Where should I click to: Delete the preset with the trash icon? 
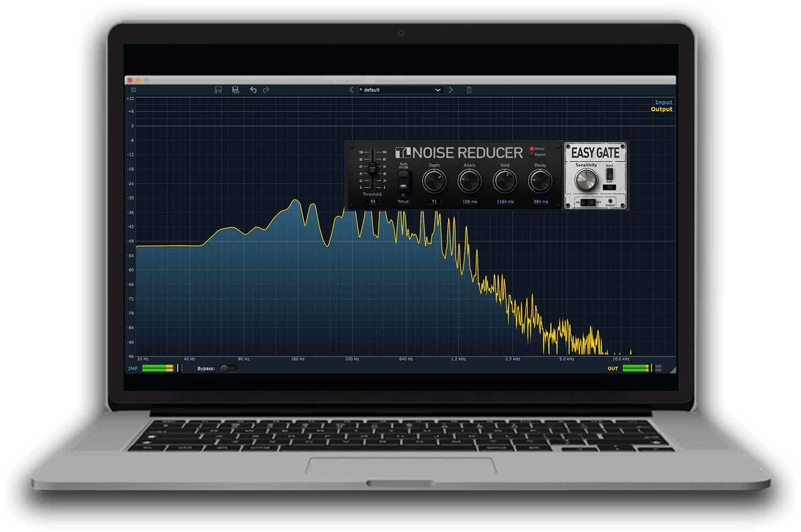tap(469, 90)
